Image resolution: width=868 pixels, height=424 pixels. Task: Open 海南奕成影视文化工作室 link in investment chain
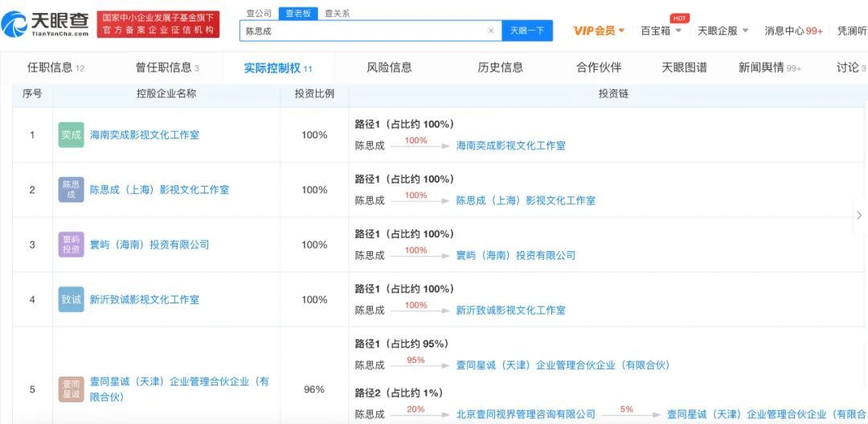click(x=511, y=146)
